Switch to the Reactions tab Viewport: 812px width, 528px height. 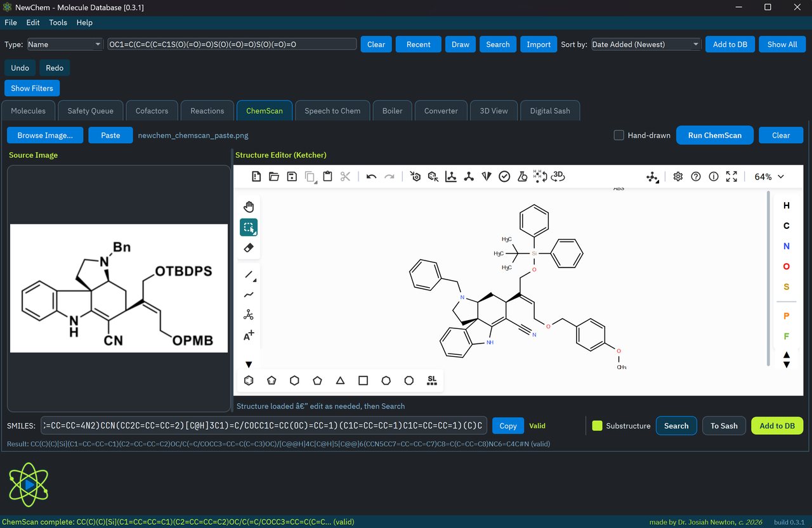click(x=207, y=110)
